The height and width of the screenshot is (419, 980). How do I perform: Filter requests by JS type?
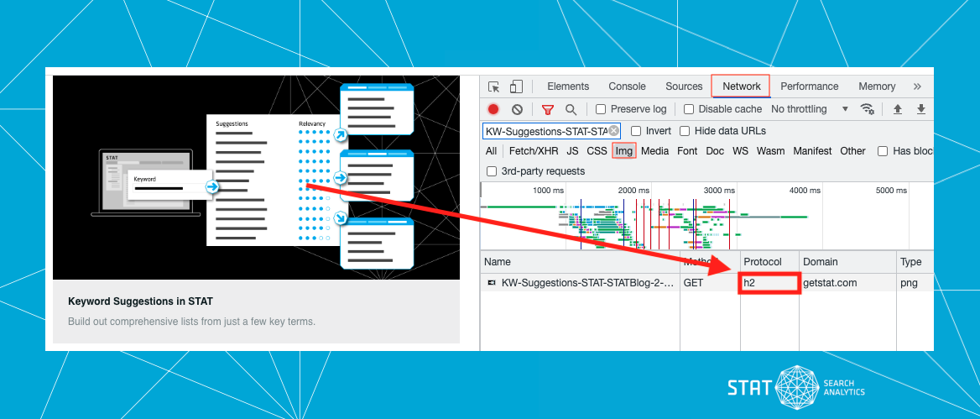coord(572,150)
